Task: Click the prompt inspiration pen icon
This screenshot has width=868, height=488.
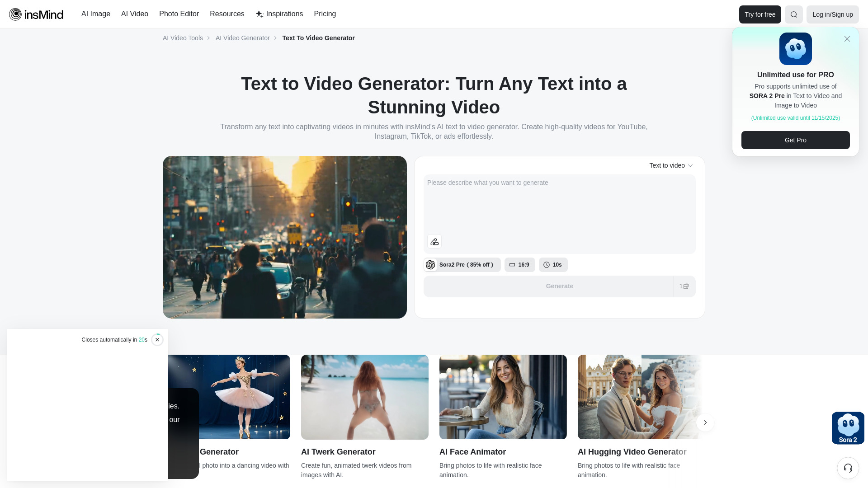Action: 434,241
